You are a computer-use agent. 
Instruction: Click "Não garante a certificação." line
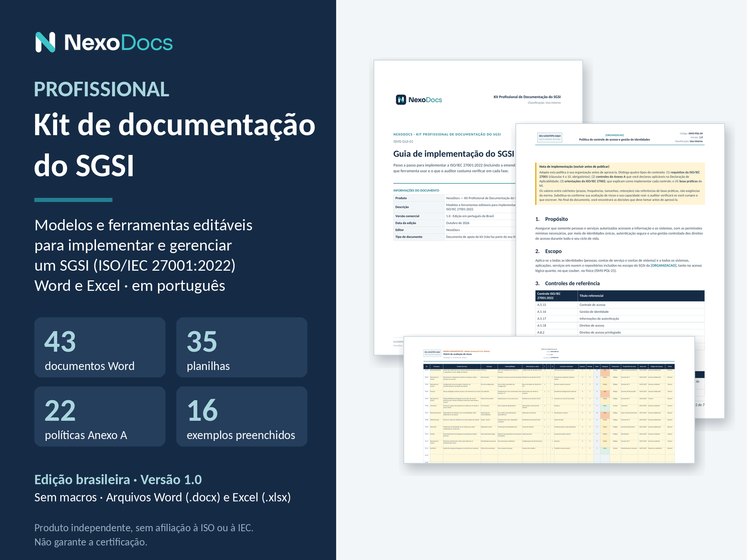(91, 542)
